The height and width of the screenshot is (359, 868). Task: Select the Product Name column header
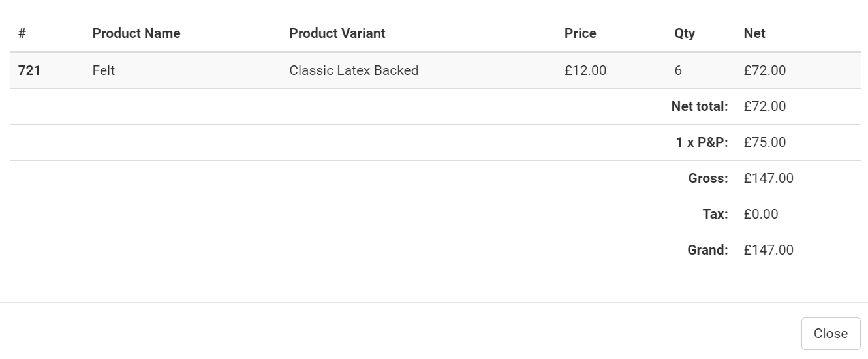point(136,33)
